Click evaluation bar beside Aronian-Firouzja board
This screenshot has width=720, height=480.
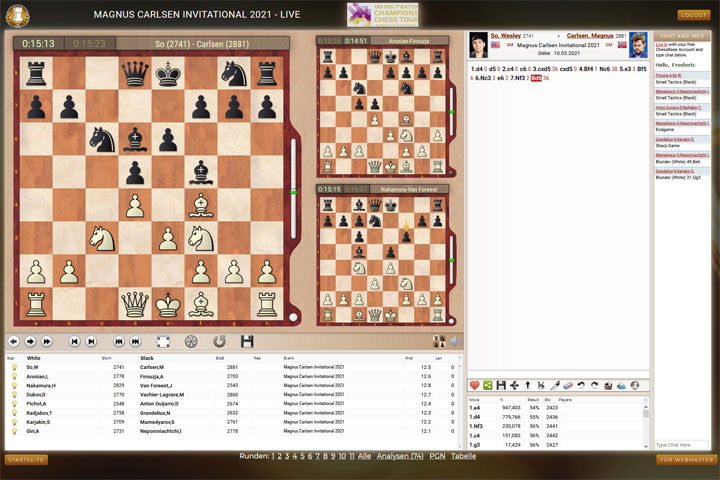pyautogui.click(x=451, y=111)
